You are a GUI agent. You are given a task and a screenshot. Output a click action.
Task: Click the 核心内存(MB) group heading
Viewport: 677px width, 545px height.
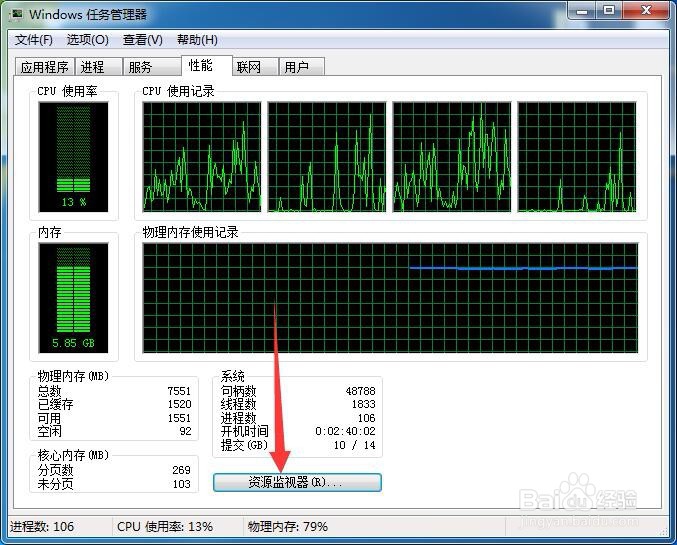coord(73,455)
